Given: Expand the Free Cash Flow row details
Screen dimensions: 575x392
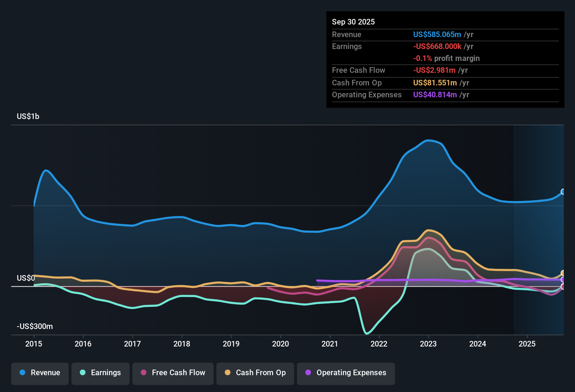Looking at the screenshot, I should pyautogui.click(x=359, y=70).
